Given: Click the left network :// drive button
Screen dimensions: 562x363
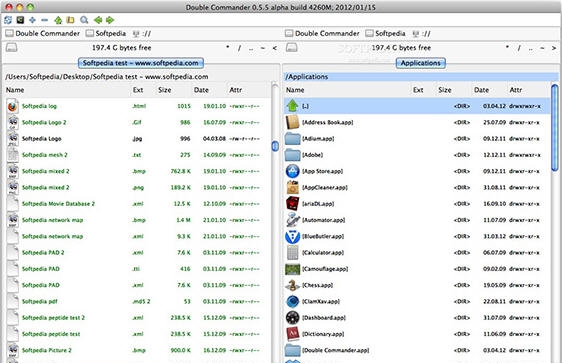Looking at the screenshot, I should click(x=142, y=34).
